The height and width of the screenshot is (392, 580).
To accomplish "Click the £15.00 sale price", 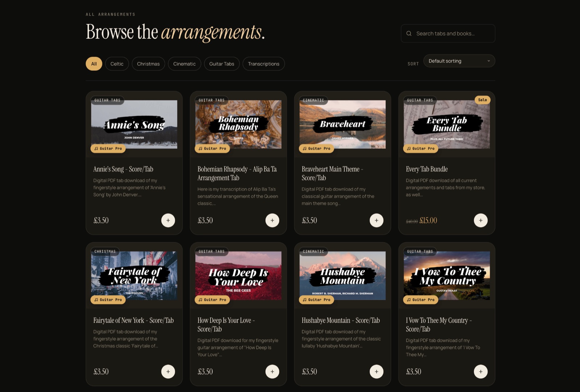I will pos(428,220).
